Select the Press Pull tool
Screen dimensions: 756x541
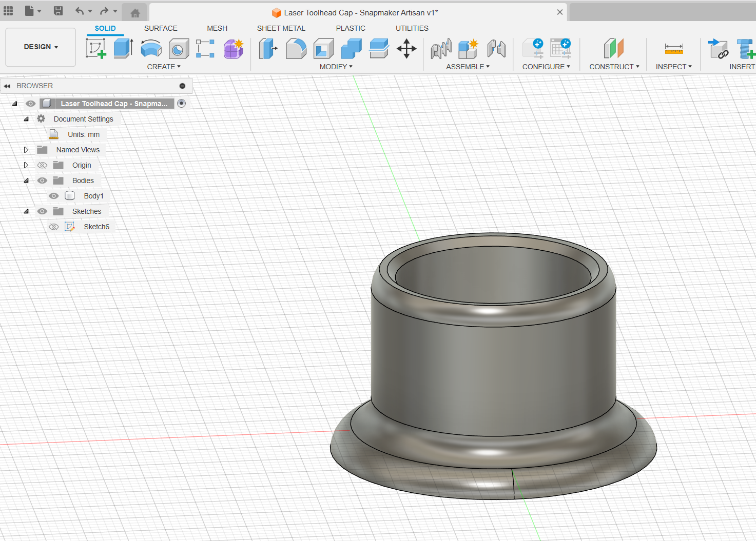point(268,49)
